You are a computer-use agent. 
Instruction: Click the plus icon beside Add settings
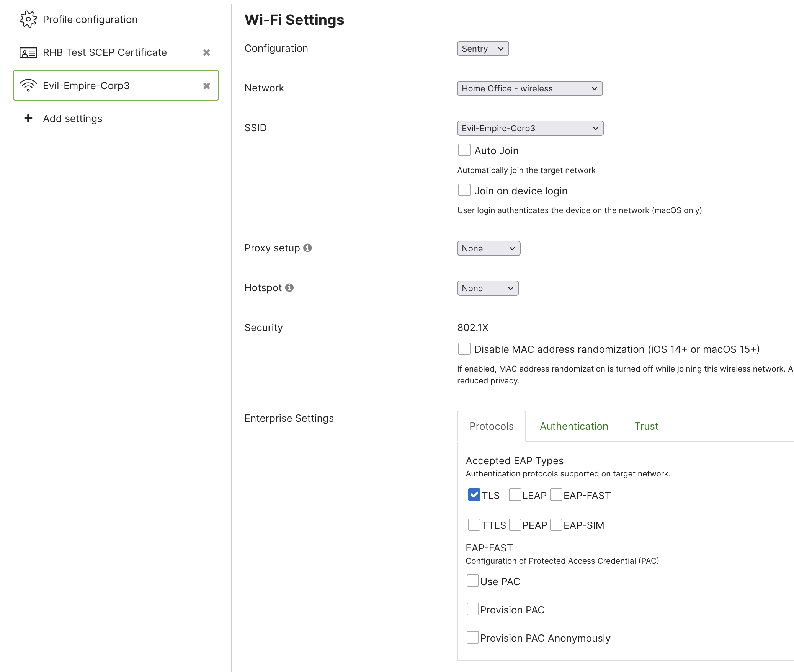[28, 119]
